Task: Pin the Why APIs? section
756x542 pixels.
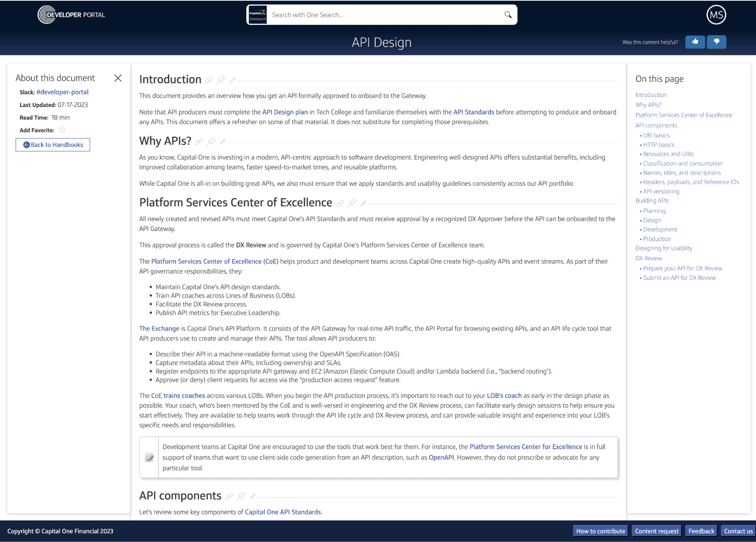Action: pos(211,142)
